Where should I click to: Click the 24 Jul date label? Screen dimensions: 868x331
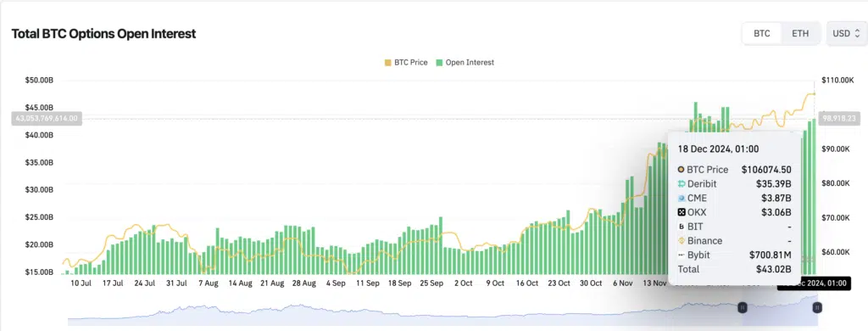click(x=145, y=283)
